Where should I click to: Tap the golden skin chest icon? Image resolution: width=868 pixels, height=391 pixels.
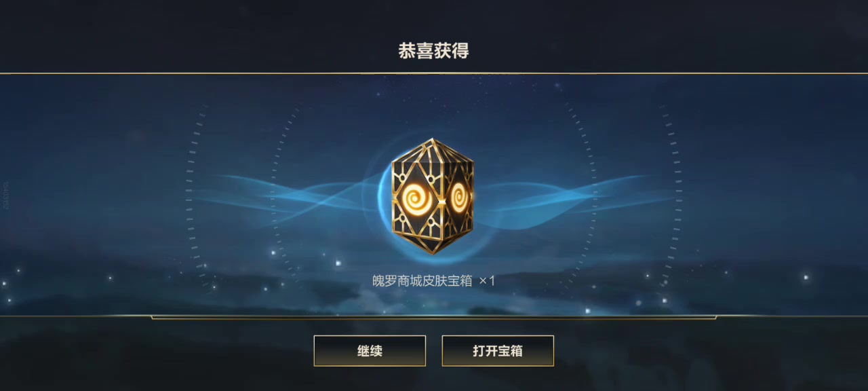[x=433, y=196]
